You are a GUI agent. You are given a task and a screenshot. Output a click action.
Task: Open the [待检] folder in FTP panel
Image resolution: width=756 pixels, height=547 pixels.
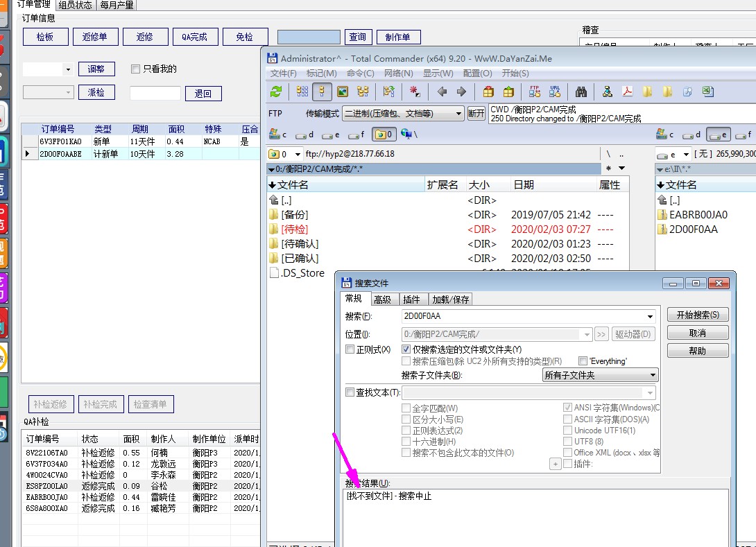tap(295, 229)
